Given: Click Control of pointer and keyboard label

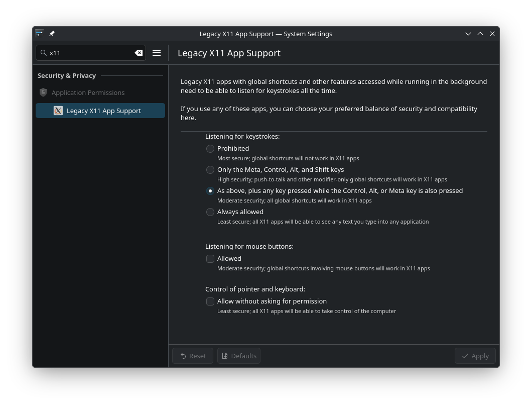Looking at the screenshot, I should point(255,289).
